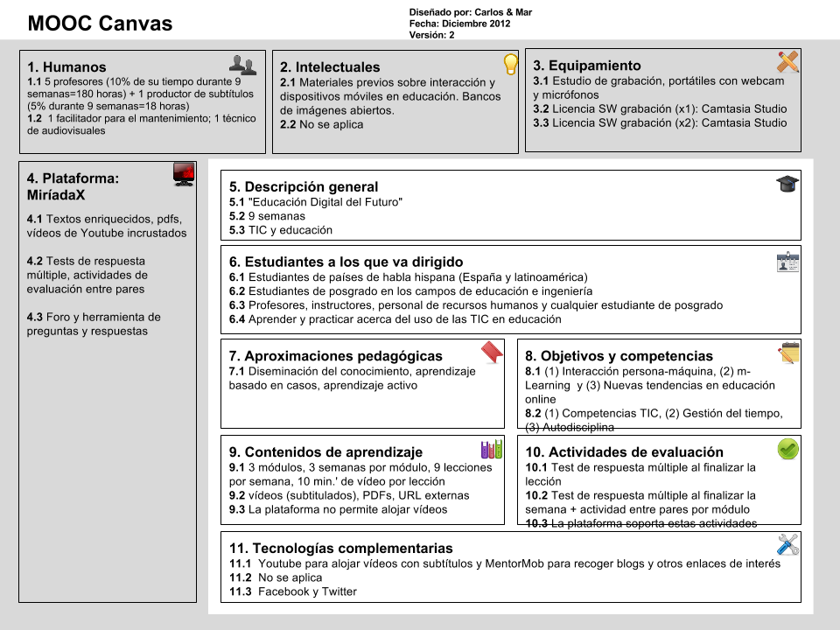840x630 pixels.
Task: Select the "7. Aproximaciones pedagógicas" heading
Action: (x=336, y=356)
